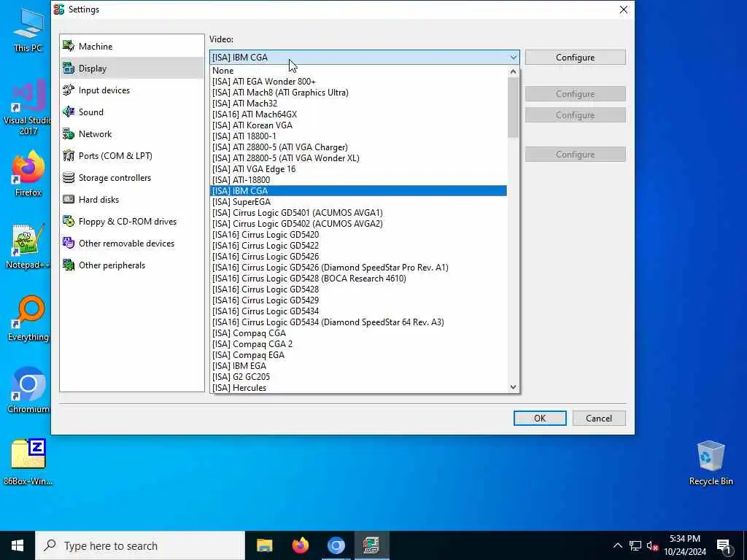The image size is (747, 560).
Task: Select Cirrus Logic GD5428 (BOCA Research 4610)
Action: [x=358, y=279]
